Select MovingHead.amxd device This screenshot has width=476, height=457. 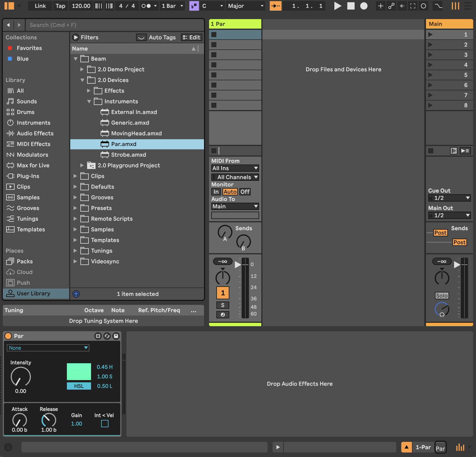(136, 133)
